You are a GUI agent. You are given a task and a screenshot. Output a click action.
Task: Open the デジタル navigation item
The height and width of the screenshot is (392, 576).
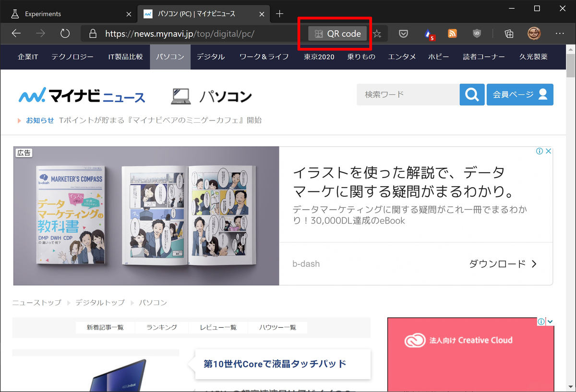[211, 57]
